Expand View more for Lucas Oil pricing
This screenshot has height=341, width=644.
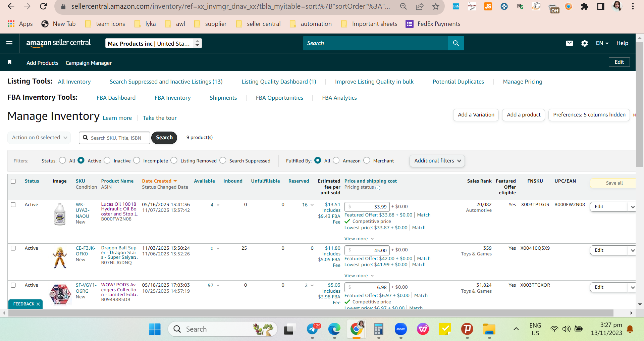(359, 239)
